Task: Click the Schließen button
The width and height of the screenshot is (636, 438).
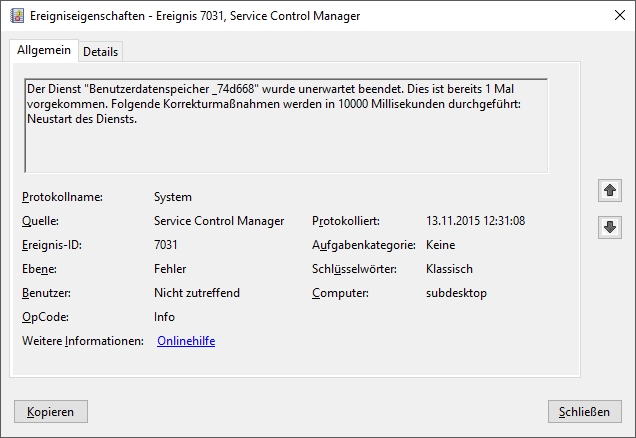Action: pyautogui.click(x=585, y=411)
